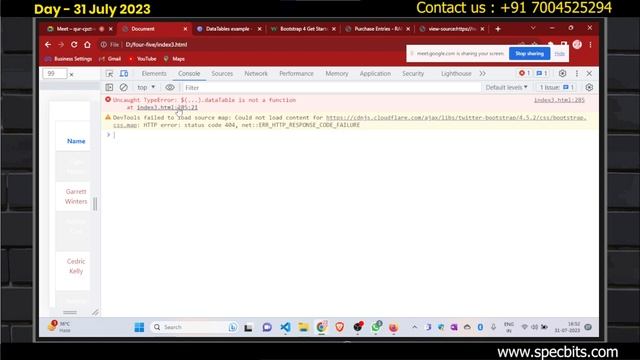Toggle the device toolbar icon
The image size is (640, 360).
point(124,73)
